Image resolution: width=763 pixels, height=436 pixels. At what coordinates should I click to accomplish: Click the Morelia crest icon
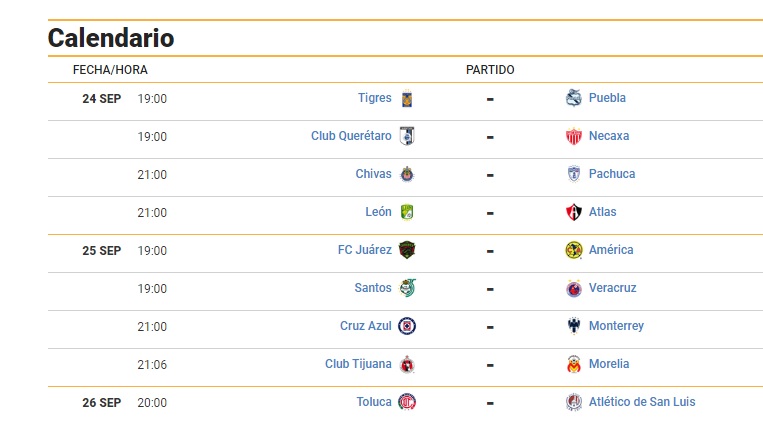point(574,364)
